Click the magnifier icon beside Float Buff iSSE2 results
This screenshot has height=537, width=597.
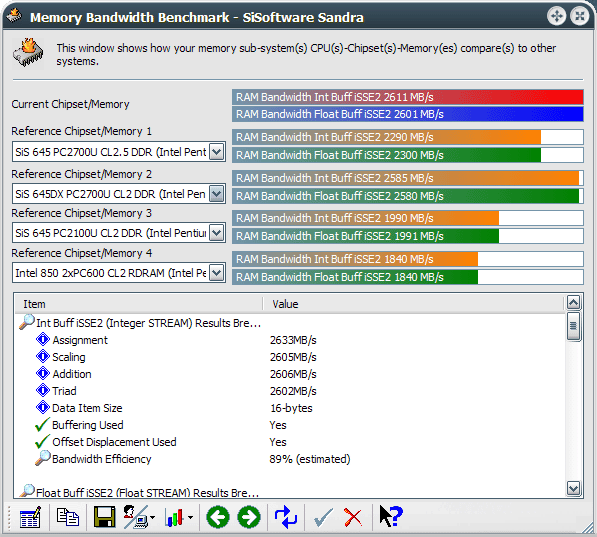tap(27, 491)
